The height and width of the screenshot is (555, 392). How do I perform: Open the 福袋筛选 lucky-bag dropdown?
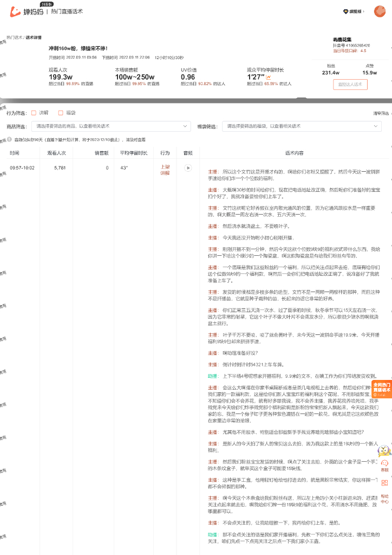(x=302, y=126)
